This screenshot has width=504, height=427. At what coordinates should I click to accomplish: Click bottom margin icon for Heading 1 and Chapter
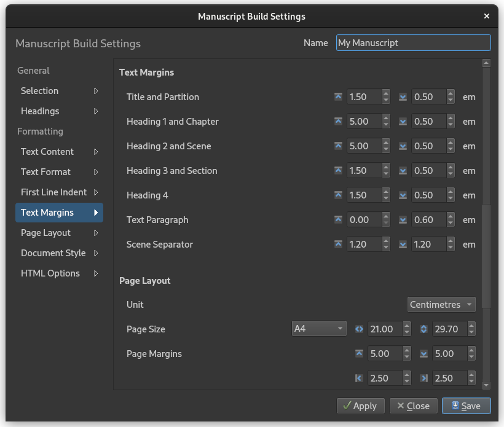(403, 122)
